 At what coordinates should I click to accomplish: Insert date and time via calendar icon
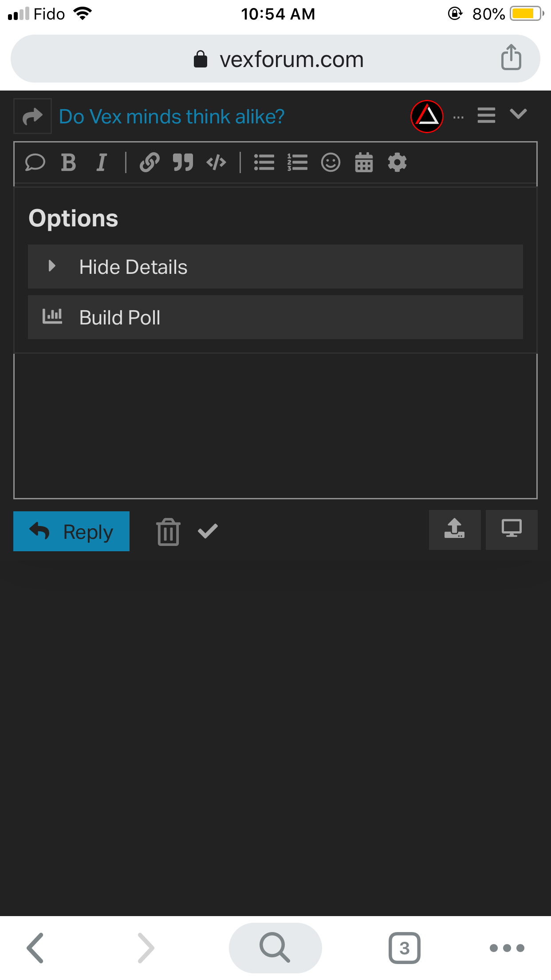point(364,162)
